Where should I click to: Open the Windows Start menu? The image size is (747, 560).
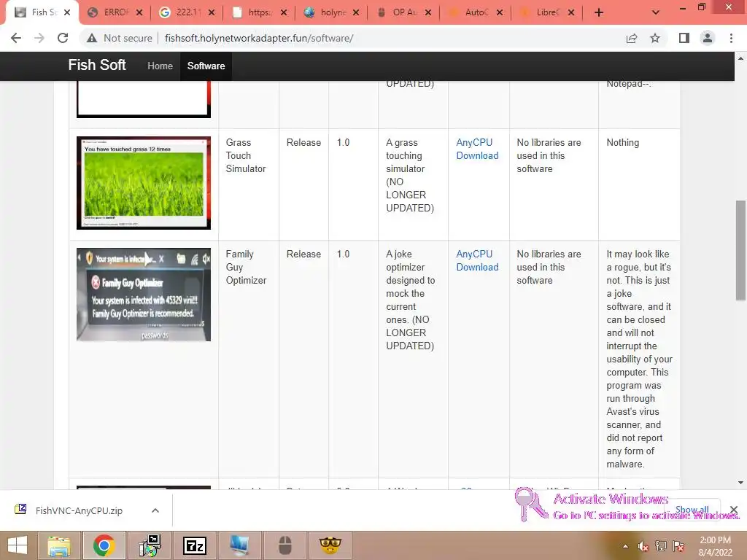click(18, 545)
